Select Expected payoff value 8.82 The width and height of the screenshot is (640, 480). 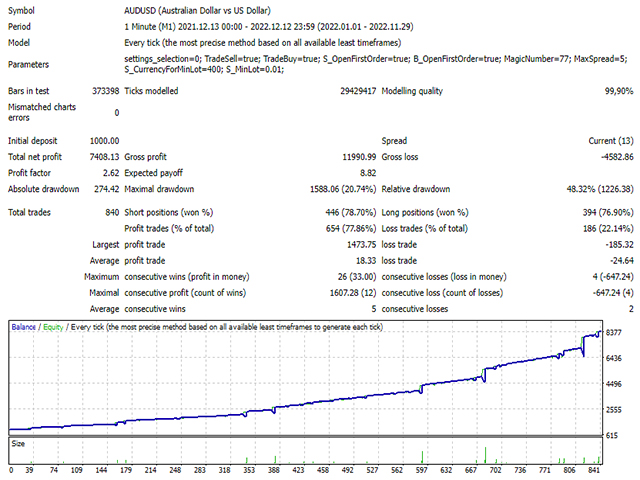coord(368,173)
